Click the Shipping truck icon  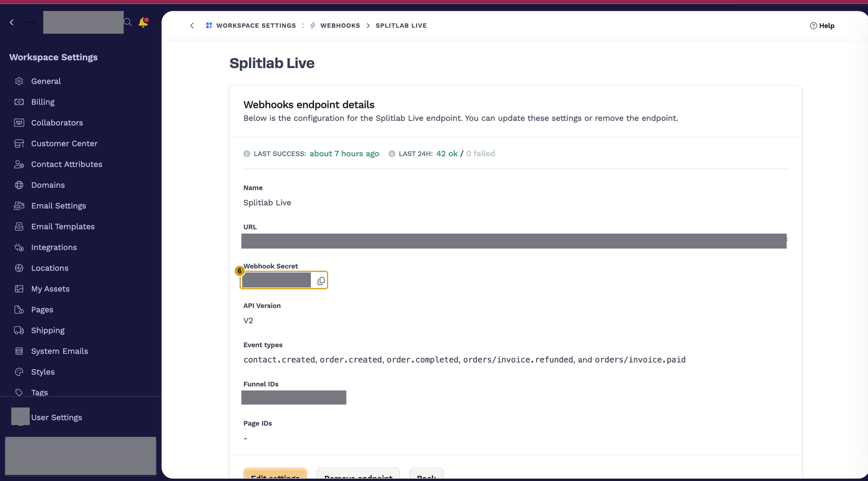tap(19, 331)
